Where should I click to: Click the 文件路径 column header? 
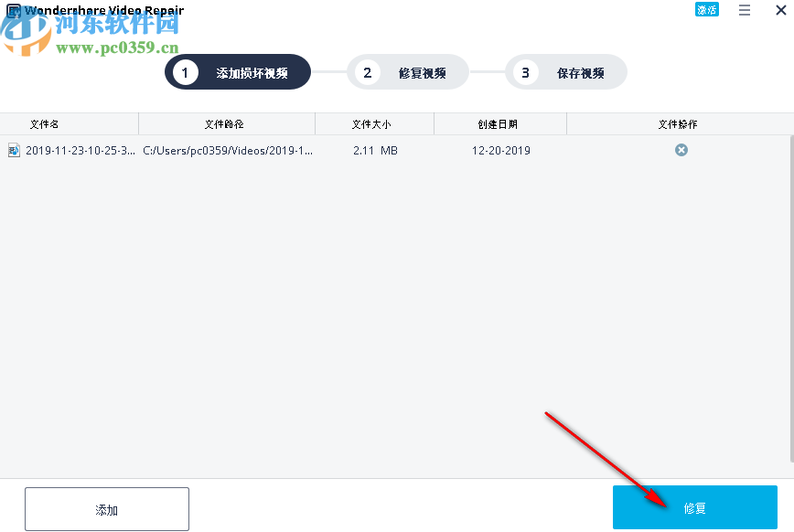[226, 123]
